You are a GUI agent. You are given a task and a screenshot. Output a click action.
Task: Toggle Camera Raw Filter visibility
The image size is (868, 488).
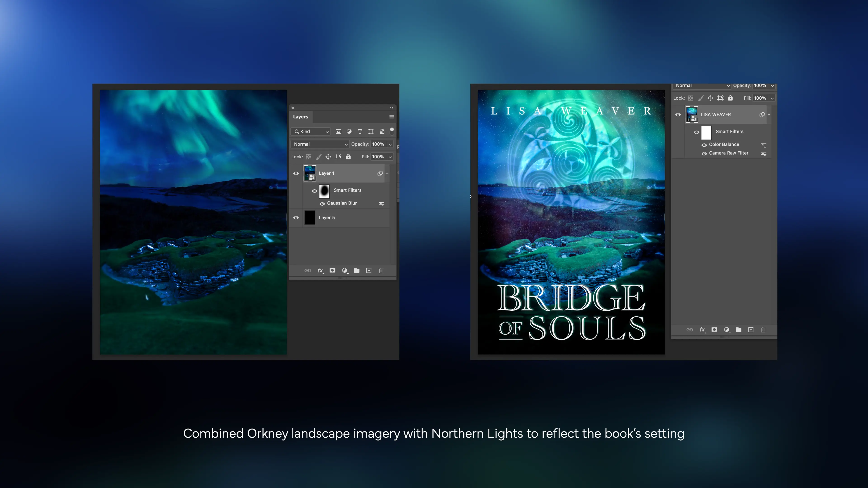point(704,154)
